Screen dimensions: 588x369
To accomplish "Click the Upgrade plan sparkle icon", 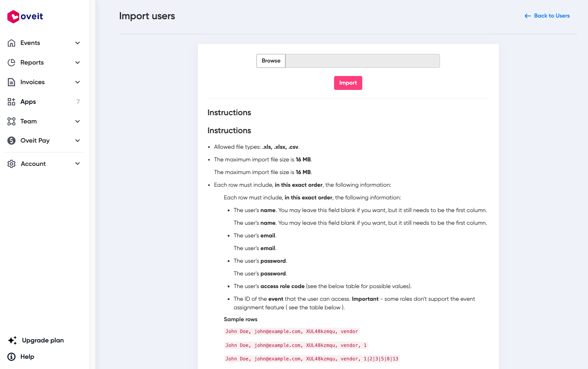I will click(x=12, y=340).
